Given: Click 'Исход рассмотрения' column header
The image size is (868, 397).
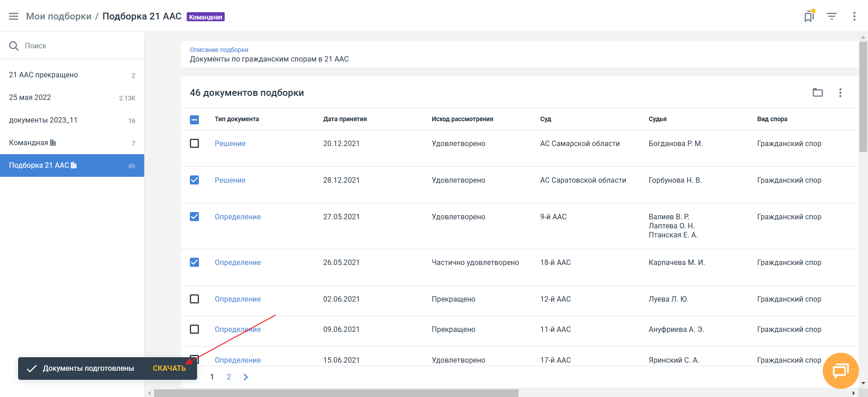Looking at the screenshot, I should tap(462, 119).
